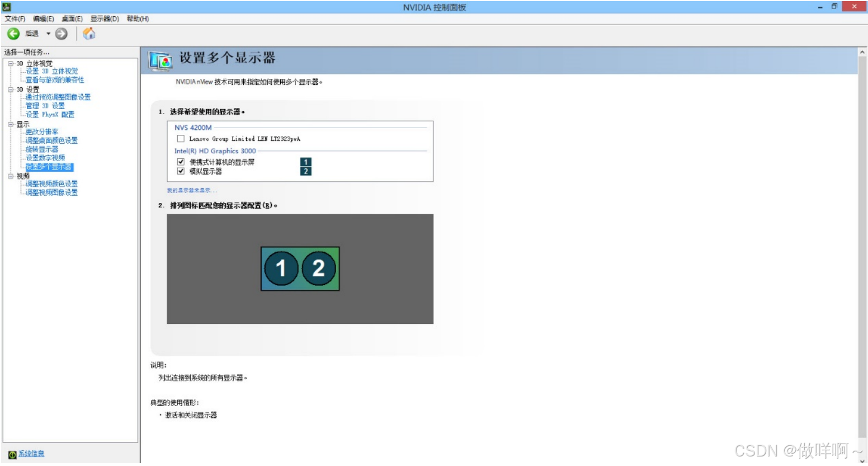The height and width of the screenshot is (466, 868).
Task: Select display 1 circle in arrangement area
Action: [281, 269]
